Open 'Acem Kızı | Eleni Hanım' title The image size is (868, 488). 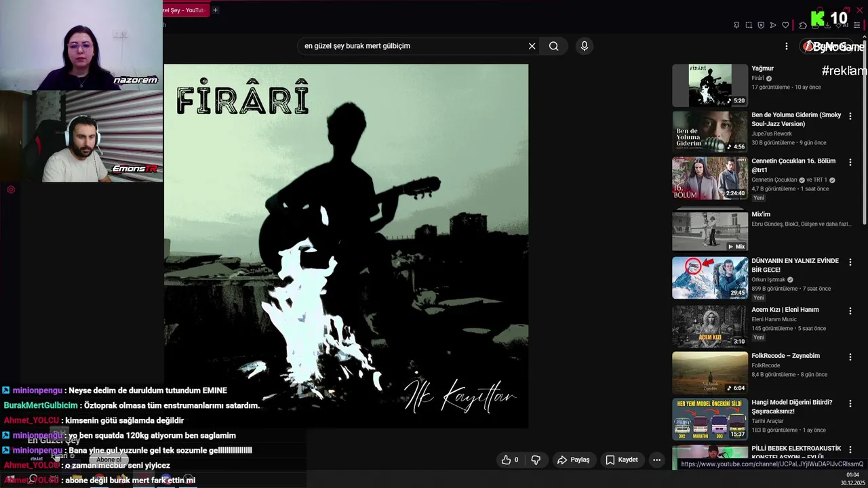pos(785,310)
